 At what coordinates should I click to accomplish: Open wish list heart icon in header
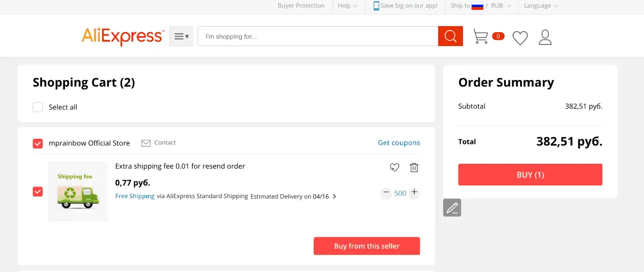(x=520, y=38)
